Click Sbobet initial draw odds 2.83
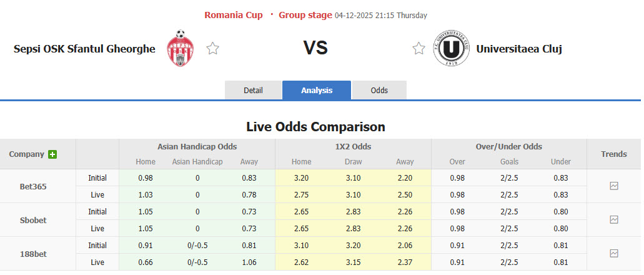This screenshot has height=275, width=644. [353, 212]
